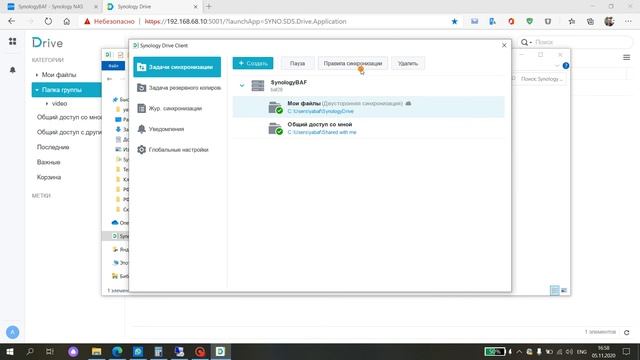
Task: Click the notification bell in Drive sidebar
Action: pyautogui.click(x=13, y=70)
